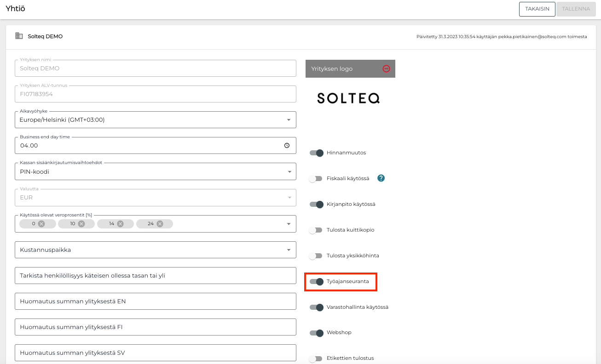601x364 pixels.
Task: Disable the Hinnanmuutos toggle
Action: 317,153
